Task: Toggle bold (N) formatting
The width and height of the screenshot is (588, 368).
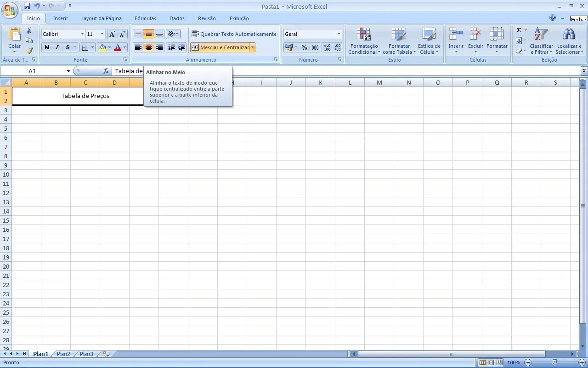Action: pos(46,47)
